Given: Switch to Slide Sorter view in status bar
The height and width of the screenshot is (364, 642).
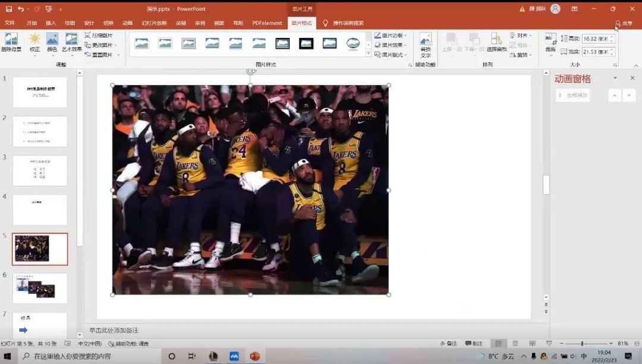Looking at the screenshot, I should (x=515, y=344).
